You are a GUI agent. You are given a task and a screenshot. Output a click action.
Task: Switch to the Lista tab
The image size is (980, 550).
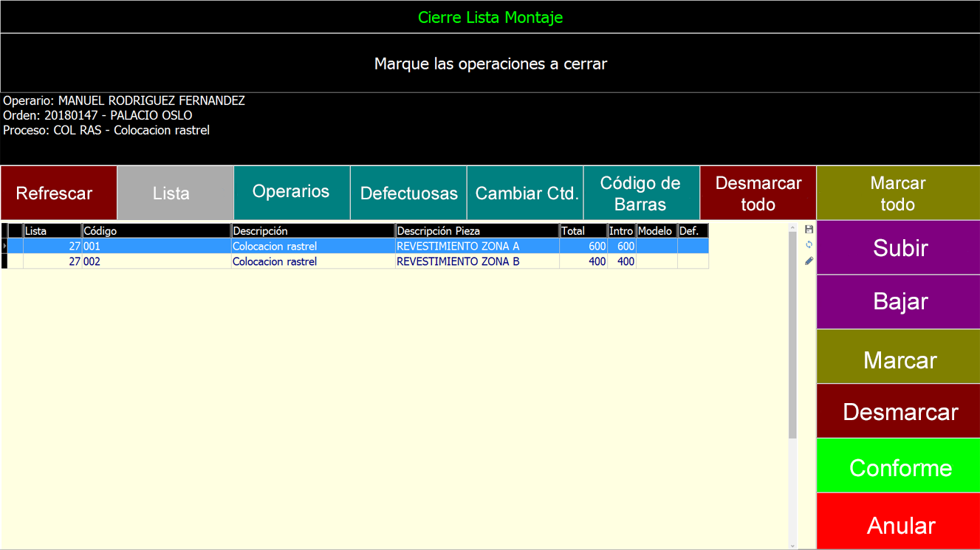click(176, 193)
